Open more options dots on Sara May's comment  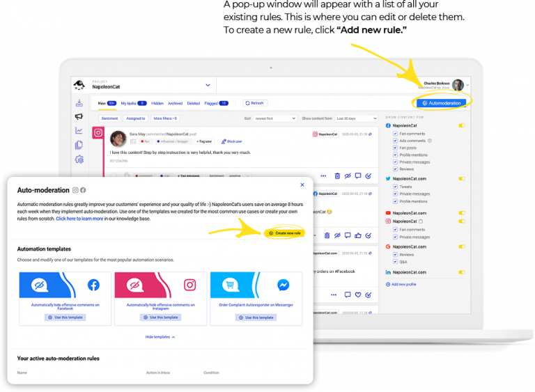coord(323,176)
